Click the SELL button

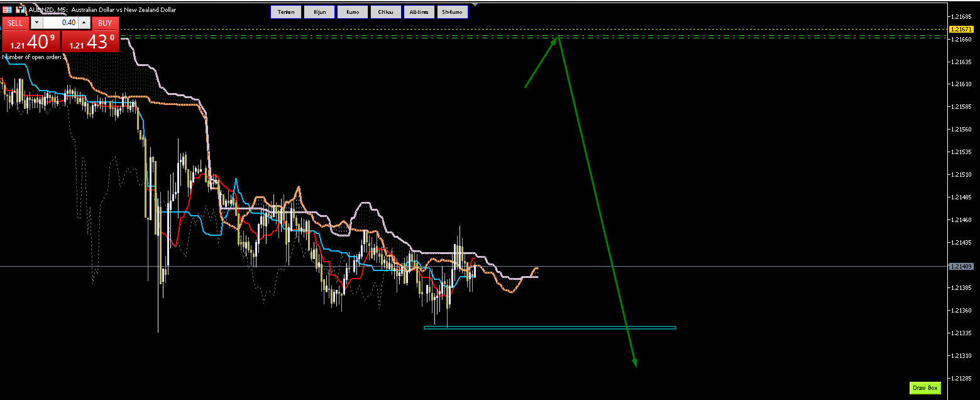click(15, 23)
